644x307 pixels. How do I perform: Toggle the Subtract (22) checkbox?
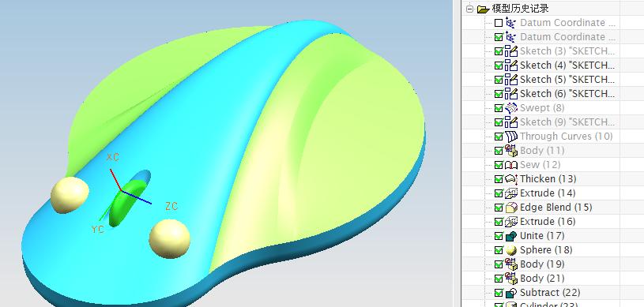[499, 293]
